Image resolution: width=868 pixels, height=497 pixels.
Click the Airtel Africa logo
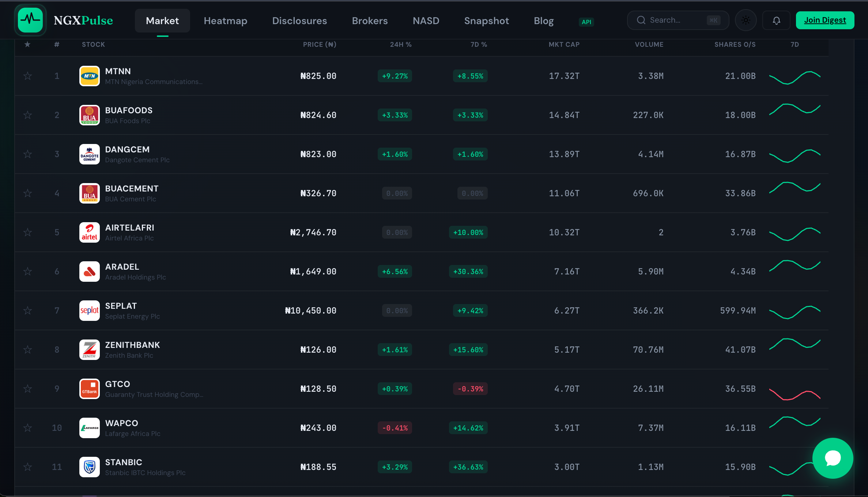point(90,232)
